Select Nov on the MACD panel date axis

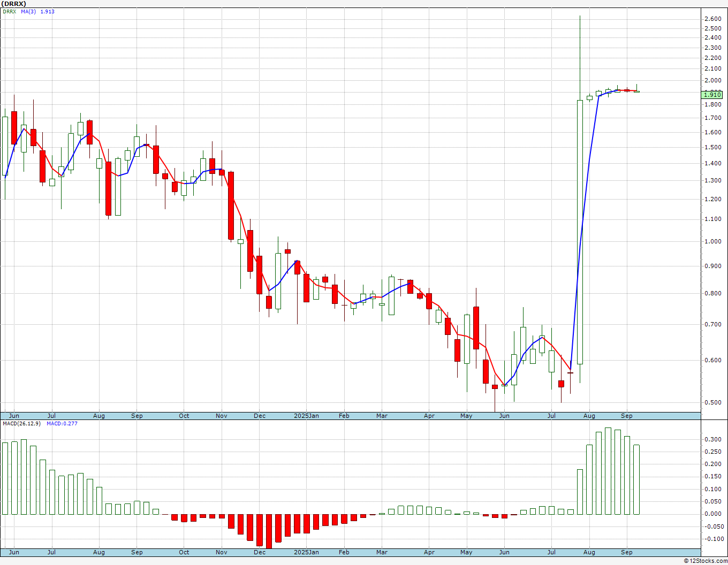[222, 552]
